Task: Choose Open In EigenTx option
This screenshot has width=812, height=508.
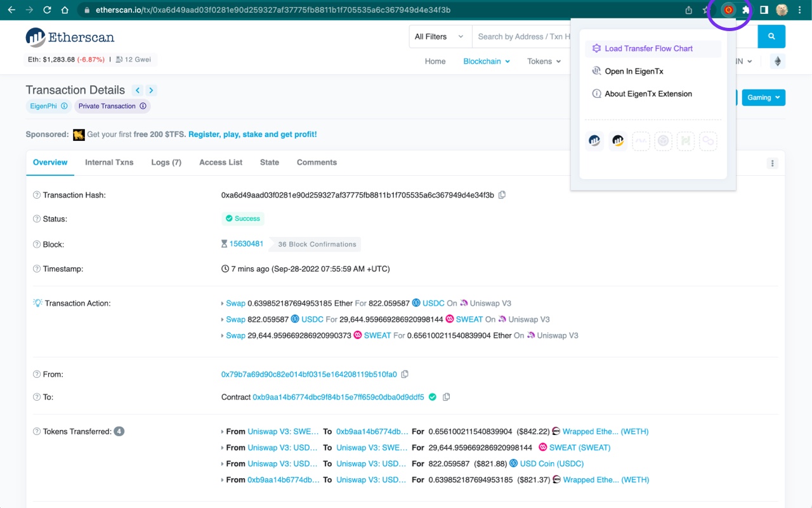Action: point(634,71)
